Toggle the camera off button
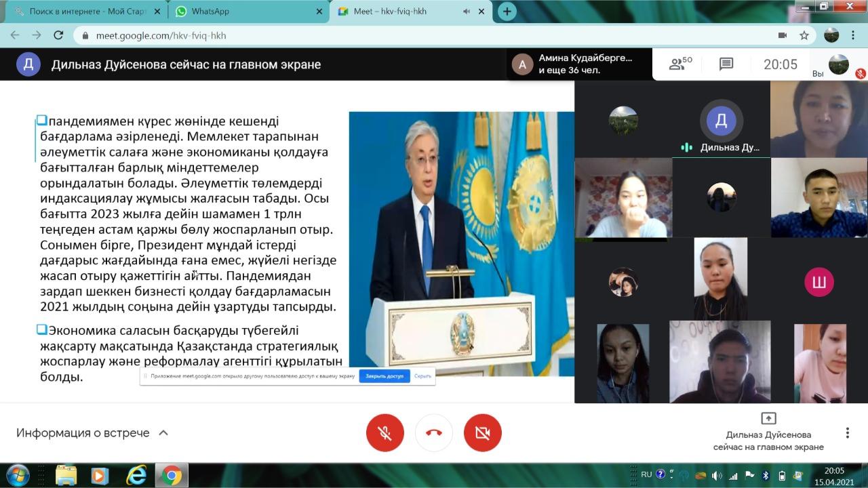 pyautogui.click(x=483, y=432)
